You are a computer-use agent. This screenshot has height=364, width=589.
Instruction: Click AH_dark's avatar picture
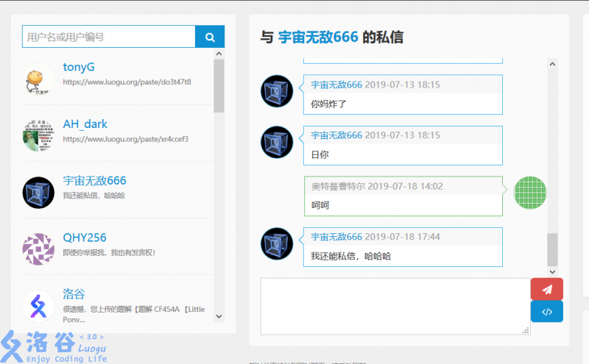coord(38,135)
